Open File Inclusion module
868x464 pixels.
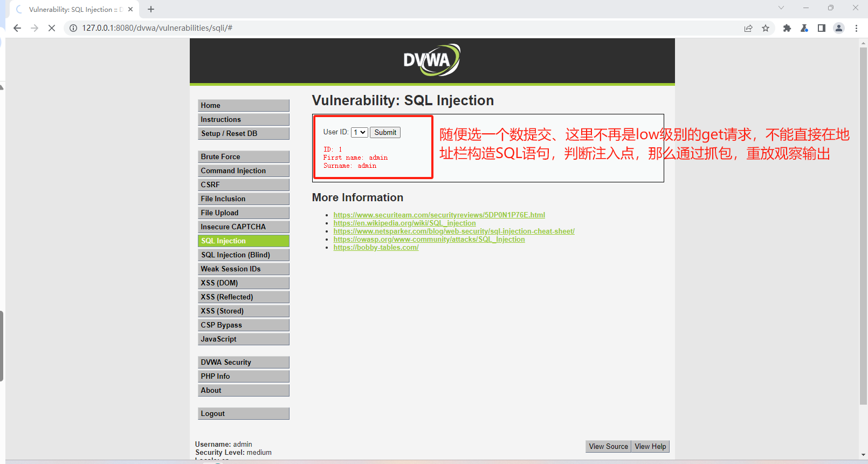pyautogui.click(x=244, y=199)
